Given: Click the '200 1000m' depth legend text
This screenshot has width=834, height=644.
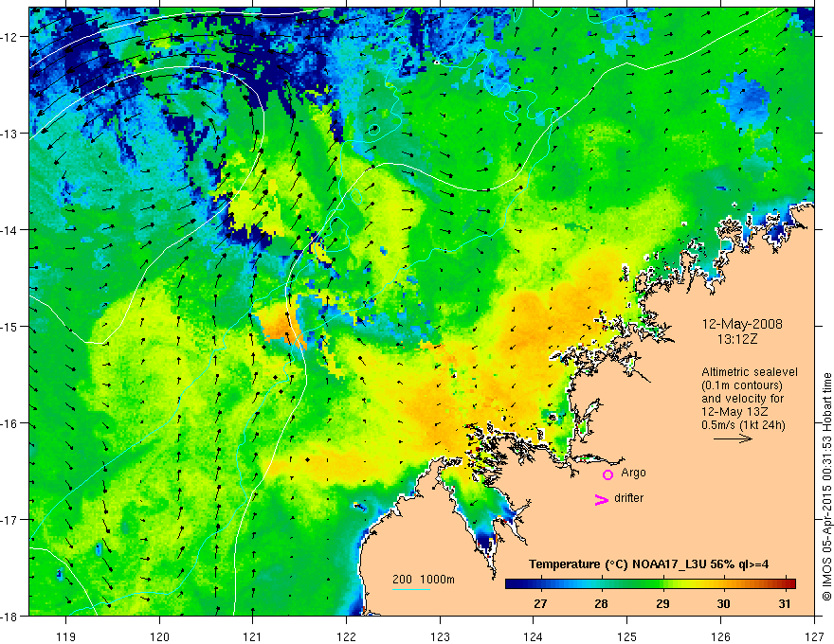Looking at the screenshot, I should [424, 580].
